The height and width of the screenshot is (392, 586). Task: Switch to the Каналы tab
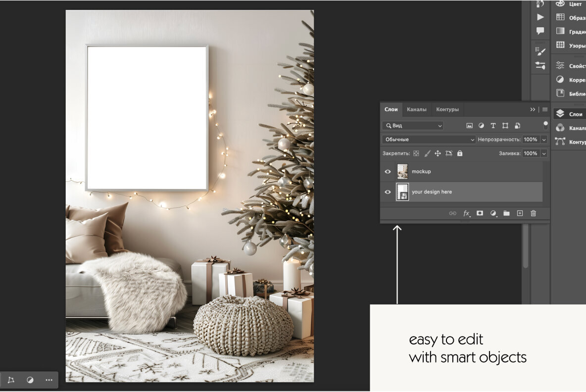(x=417, y=109)
